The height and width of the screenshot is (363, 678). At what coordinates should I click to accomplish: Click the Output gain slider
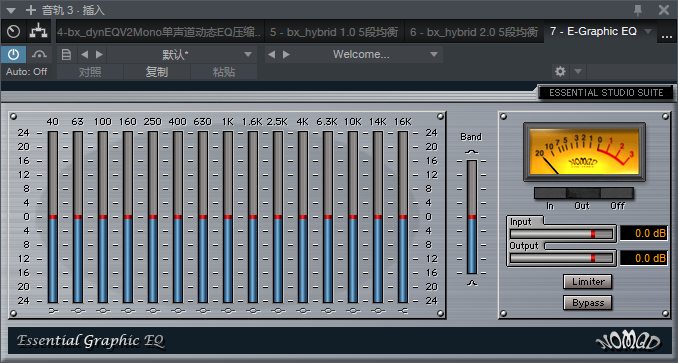[x=561, y=258]
